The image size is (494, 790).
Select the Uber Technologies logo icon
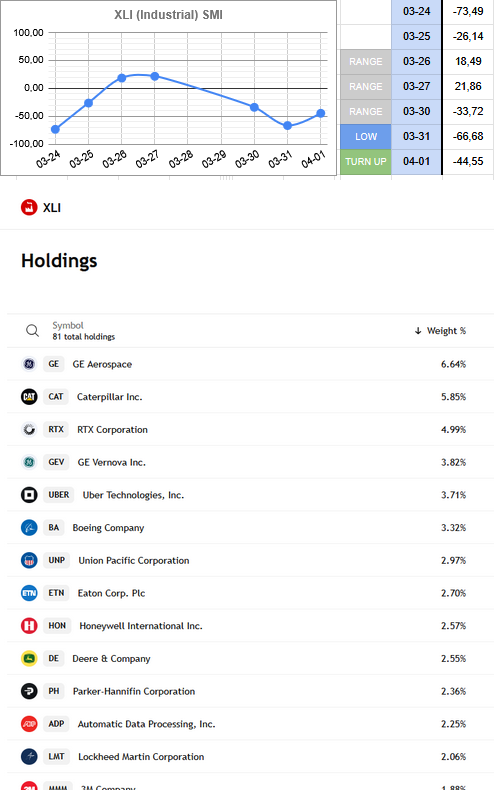tap(29, 495)
